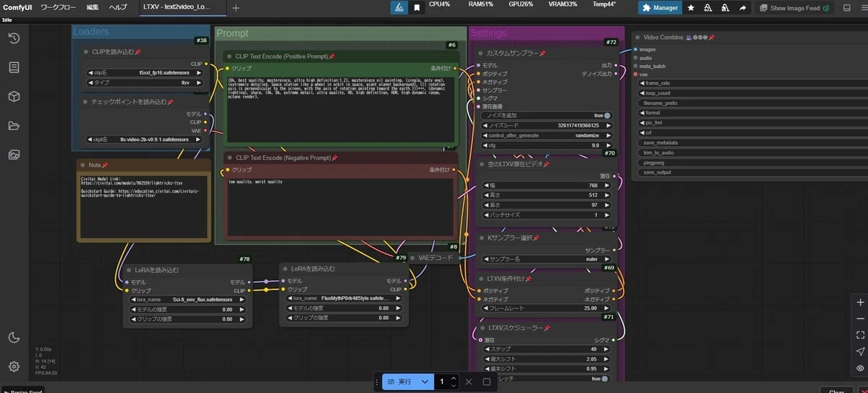The height and width of the screenshot is (393, 868).
Task: Open the queue history sidebar icon
Action: tap(14, 38)
